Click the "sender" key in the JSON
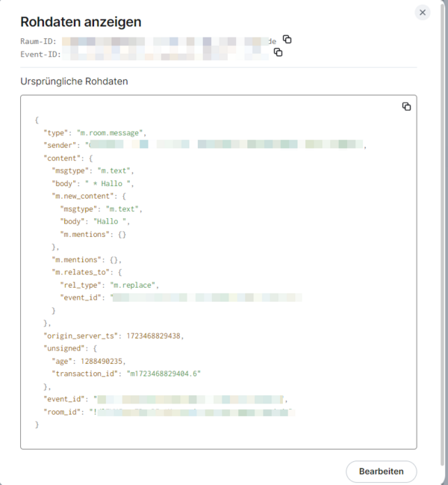The width and height of the screenshot is (448, 485). 62,145
